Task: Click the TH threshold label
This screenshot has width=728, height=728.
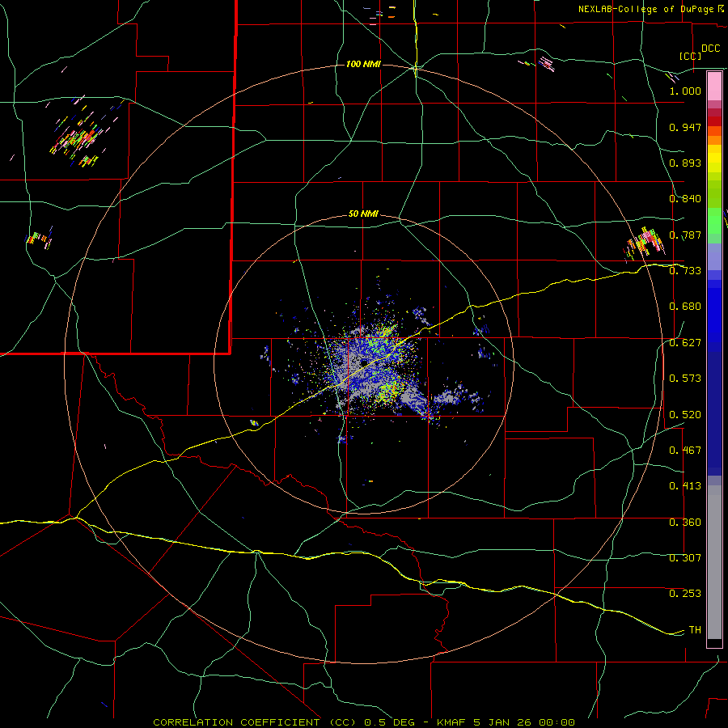Action: click(695, 630)
